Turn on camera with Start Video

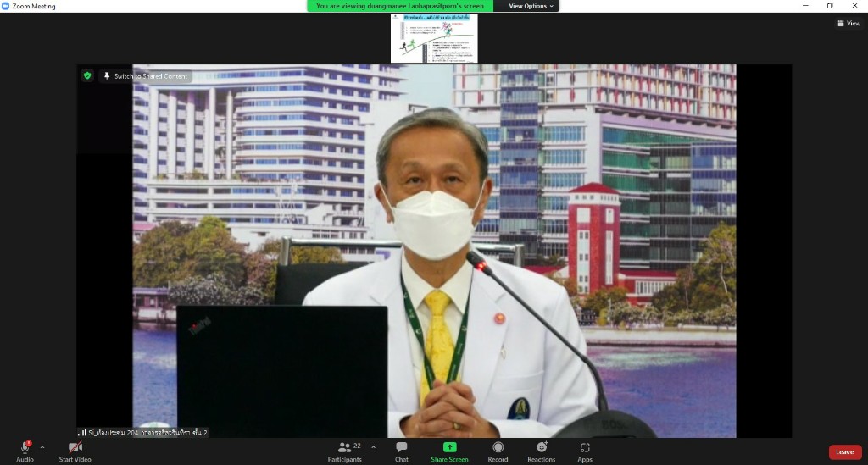click(x=75, y=448)
